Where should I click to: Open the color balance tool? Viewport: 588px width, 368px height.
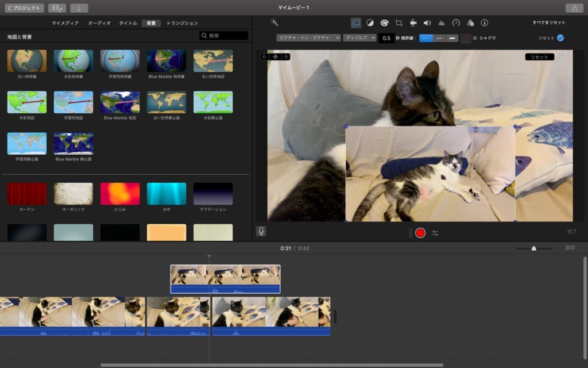tap(370, 23)
